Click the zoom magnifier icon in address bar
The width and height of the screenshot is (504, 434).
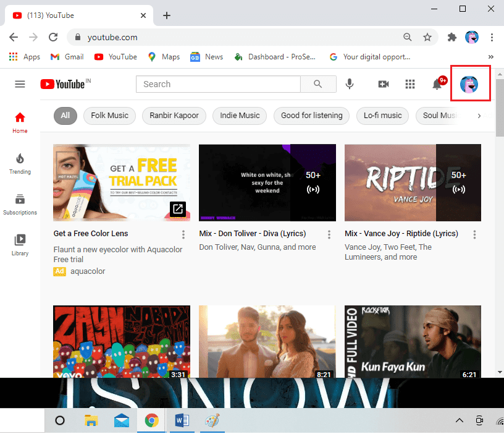(x=407, y=37)
